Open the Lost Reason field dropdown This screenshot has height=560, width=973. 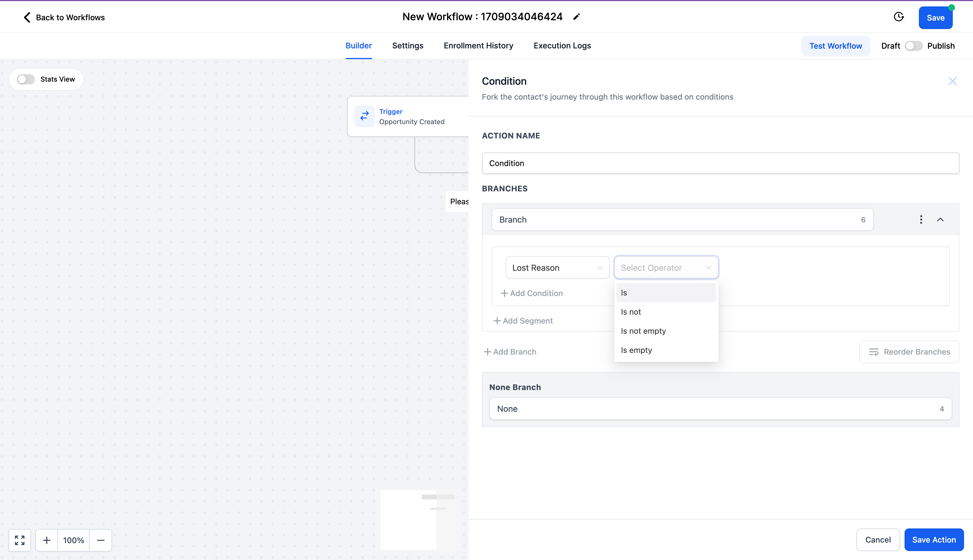(x=557, y=268)
